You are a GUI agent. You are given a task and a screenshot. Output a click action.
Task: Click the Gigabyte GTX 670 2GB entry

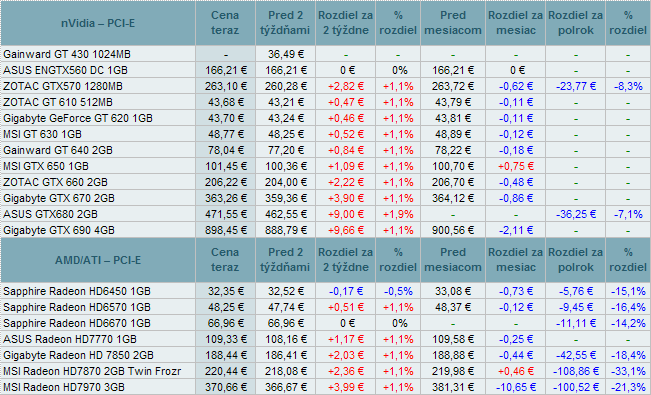click(x=59, y=198)
